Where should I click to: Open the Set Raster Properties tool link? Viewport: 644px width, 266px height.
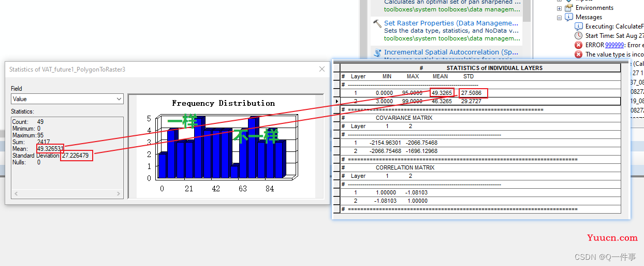451,23
